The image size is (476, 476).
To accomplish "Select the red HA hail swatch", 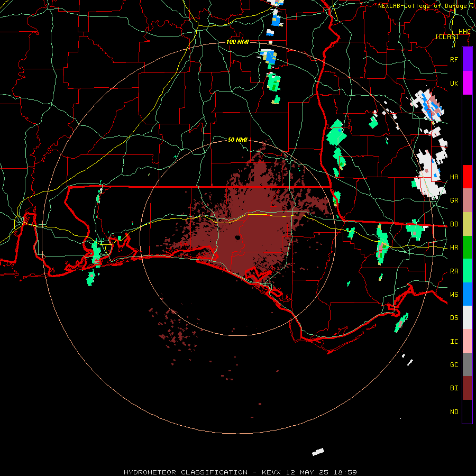I will click(x=467, y=177).
